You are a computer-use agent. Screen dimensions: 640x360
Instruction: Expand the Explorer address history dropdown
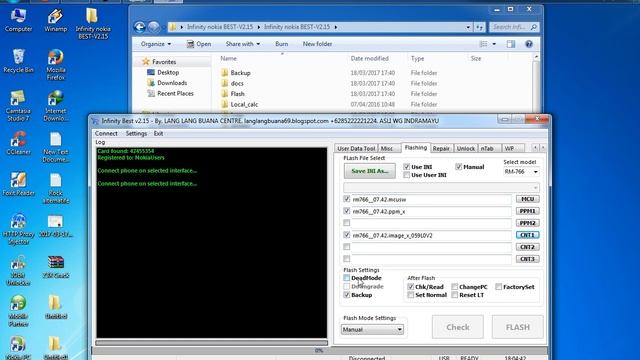pyautogui.click(x=468, y=27)
